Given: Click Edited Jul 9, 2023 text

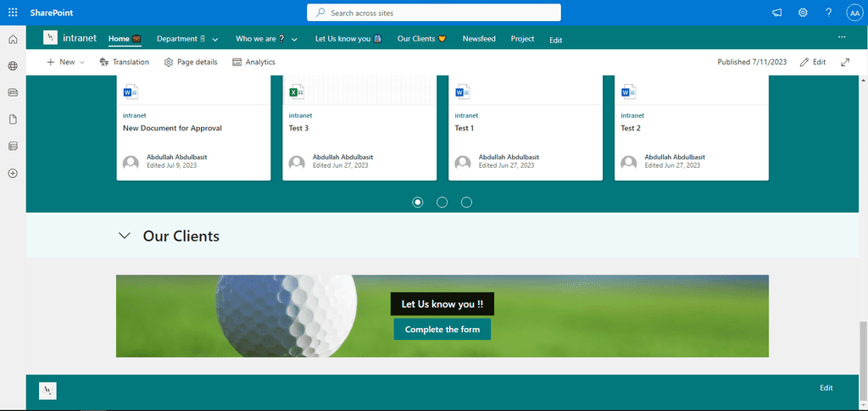Looking at the screenshot, I should [171, 165].
